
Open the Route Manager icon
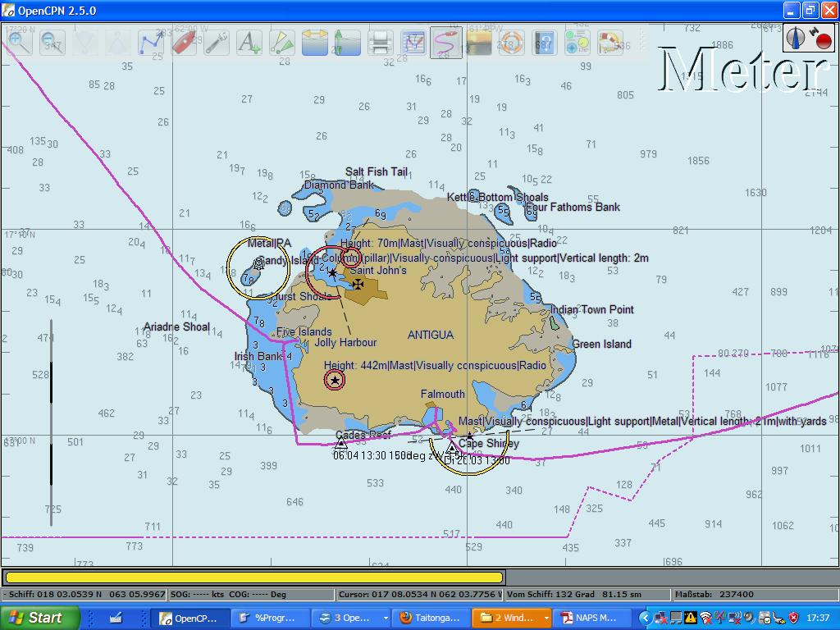click(x=413, y=43)
